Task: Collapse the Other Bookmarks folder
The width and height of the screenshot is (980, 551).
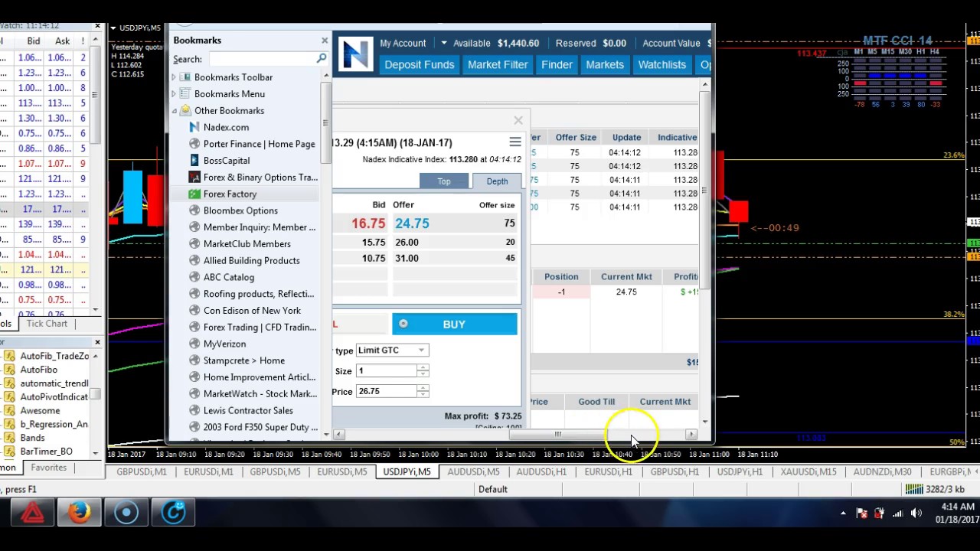Action: [x=174, y=111]
